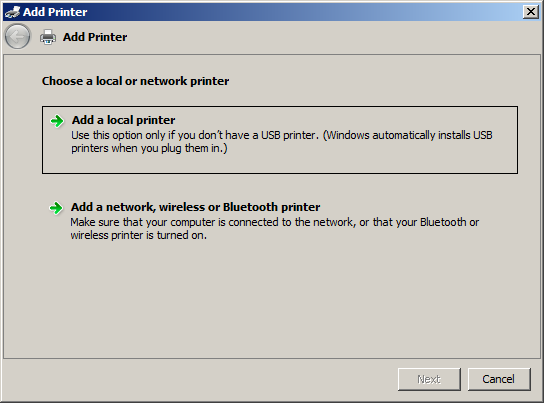Image resolution: width=544 pixels, height=403 pixels.
Task: Cancel the Add Printer wizard
Action: (x=499, y=379)
